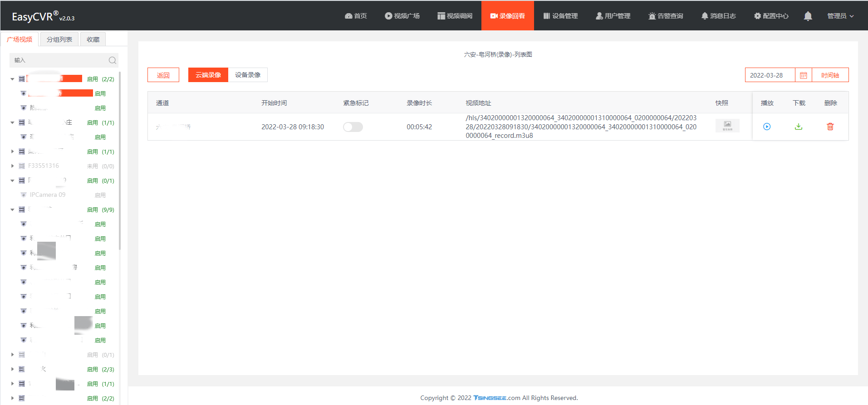Screen dimensions: 868x405
Task: Click the m3u8 video address text
Action: [581, 127]
